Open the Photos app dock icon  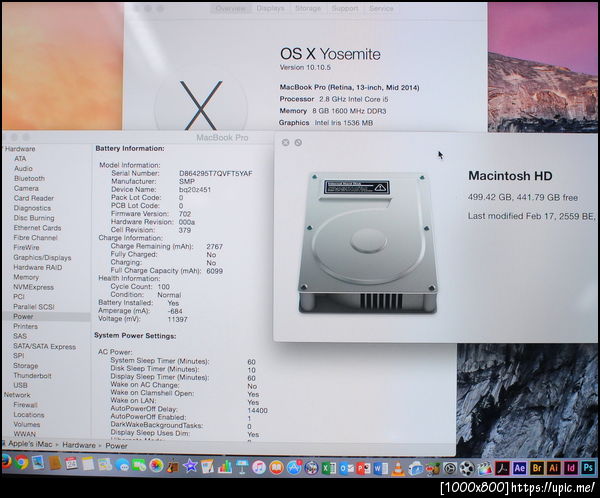(x=156, y=465)
